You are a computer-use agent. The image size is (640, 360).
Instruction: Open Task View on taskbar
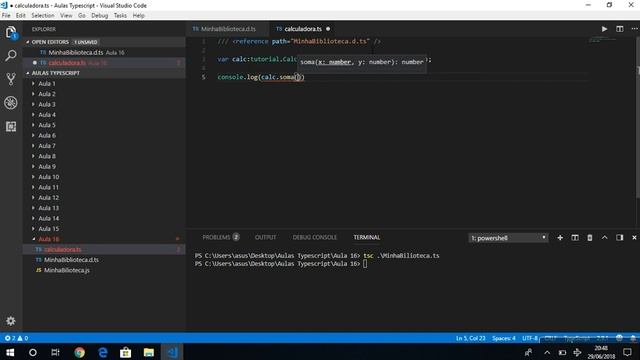(x=56, y=352)
